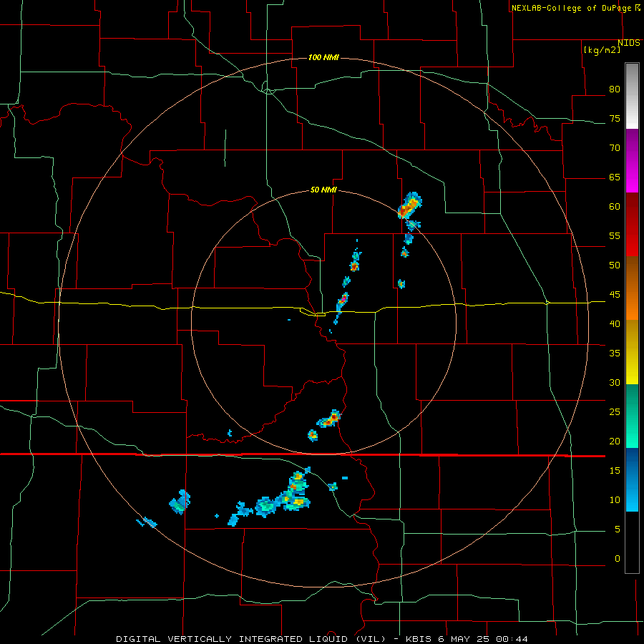Select the 60 value on VIL scale
This screenshot has width=644, height=644.
pos(615,207)
